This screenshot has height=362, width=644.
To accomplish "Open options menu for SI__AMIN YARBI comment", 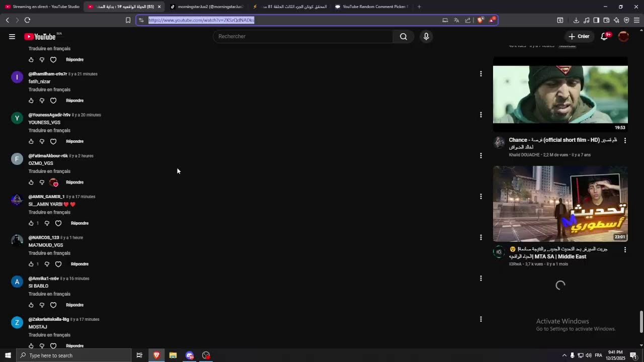I will pos(480,197).
